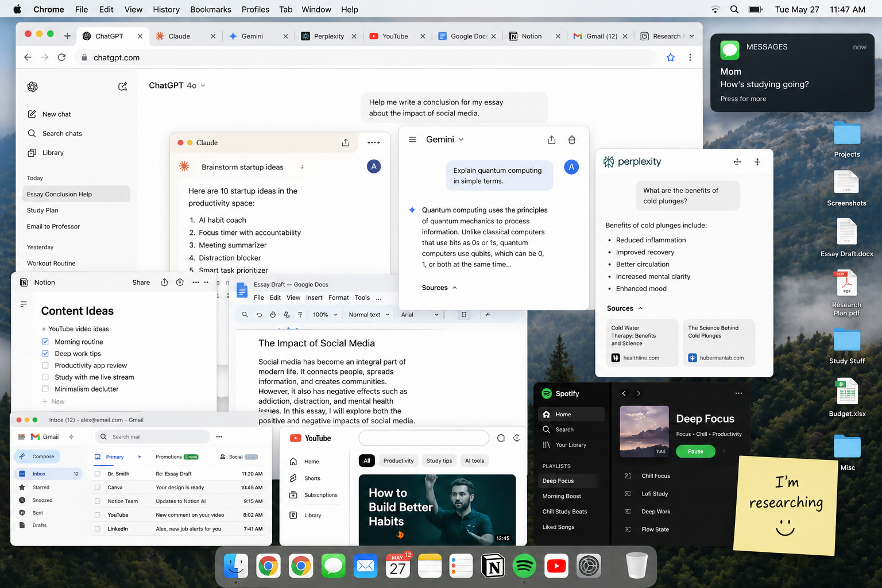The width and height of the screenshot is (882, 588).
Task: Open Spotify from the Dock
Action: coord(524,566)
